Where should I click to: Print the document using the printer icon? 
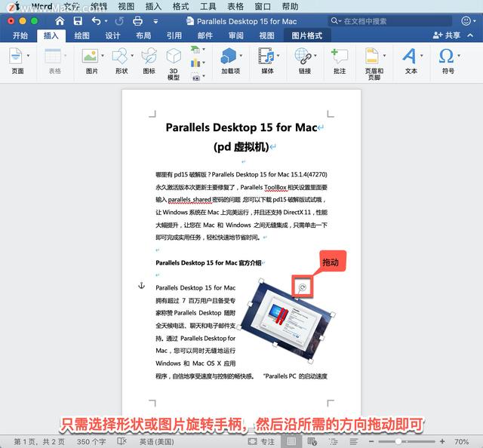137,21
